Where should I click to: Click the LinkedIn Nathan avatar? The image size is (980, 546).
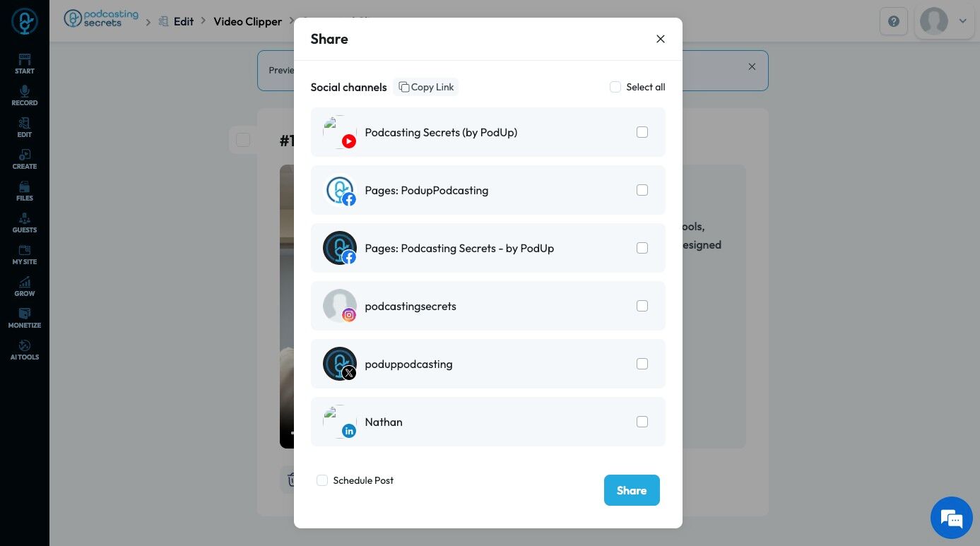pyautogui.click(x=340, y=422)
